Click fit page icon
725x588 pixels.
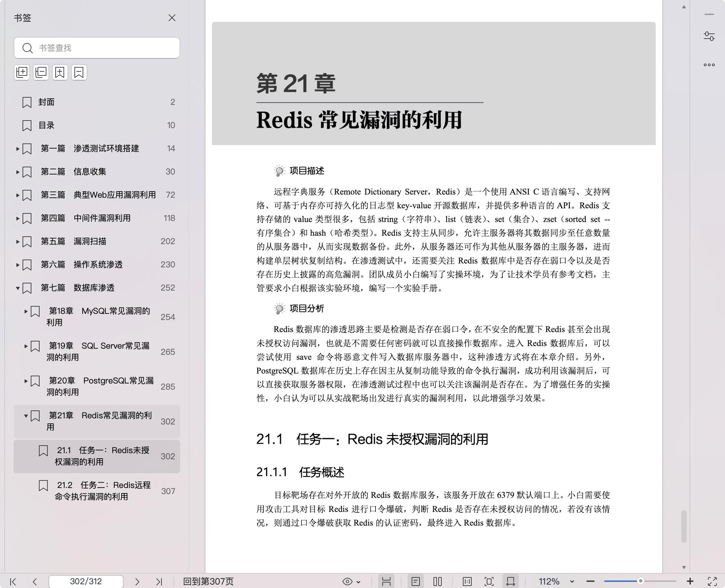point(489,582)
